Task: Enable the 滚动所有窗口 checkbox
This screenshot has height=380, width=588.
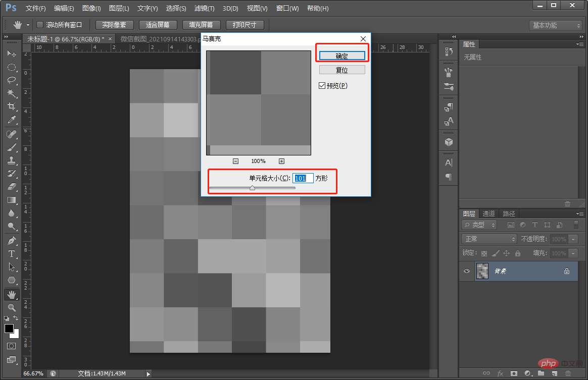Action: (40, 25)
